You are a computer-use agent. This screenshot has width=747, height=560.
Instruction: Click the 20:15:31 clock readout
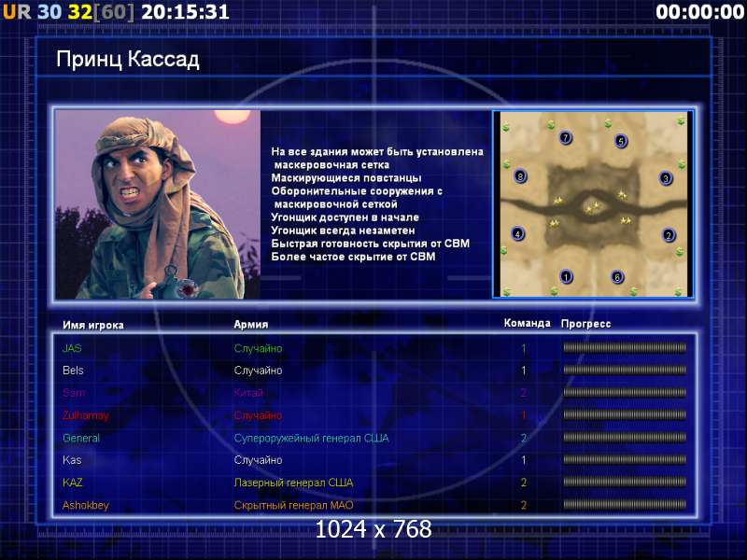[185, 12]
